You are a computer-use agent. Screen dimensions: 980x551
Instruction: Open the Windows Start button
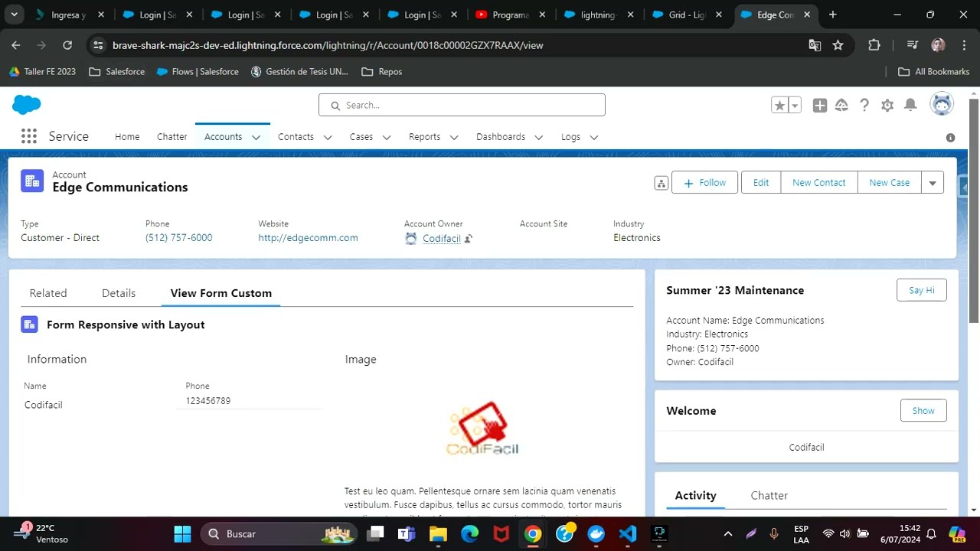coord(182,533)
